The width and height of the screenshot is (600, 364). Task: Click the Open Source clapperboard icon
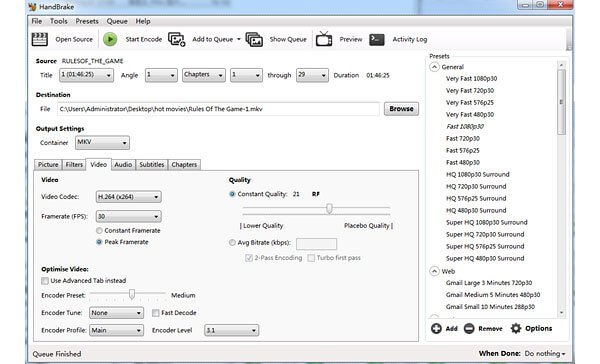tap(39, 39)
